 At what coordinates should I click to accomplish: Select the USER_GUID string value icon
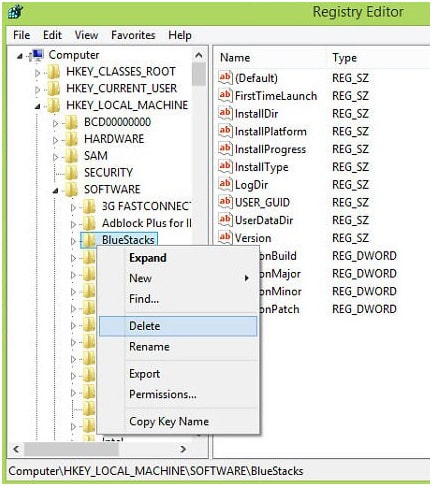(225, 202)
